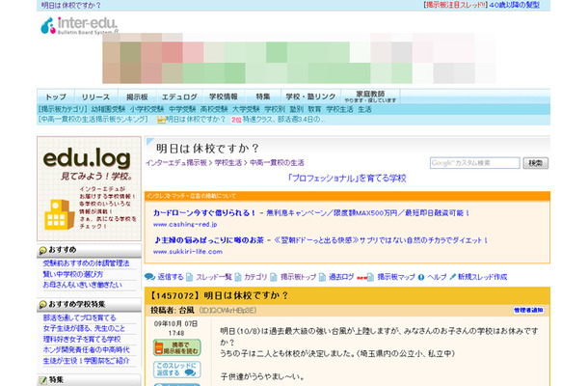Select 高校受験 category
This screenshot has width=588, height=386.
pyautogui.click(x=214, y=109)
